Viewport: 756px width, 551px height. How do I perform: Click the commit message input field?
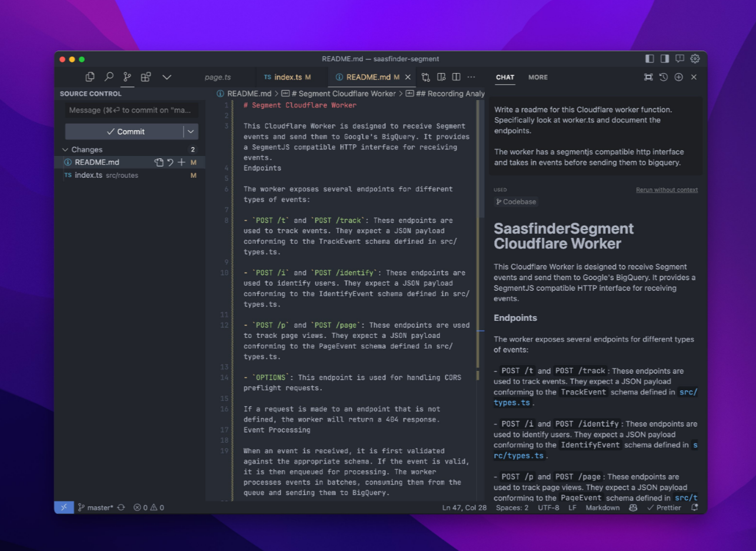tap(131, 110)
